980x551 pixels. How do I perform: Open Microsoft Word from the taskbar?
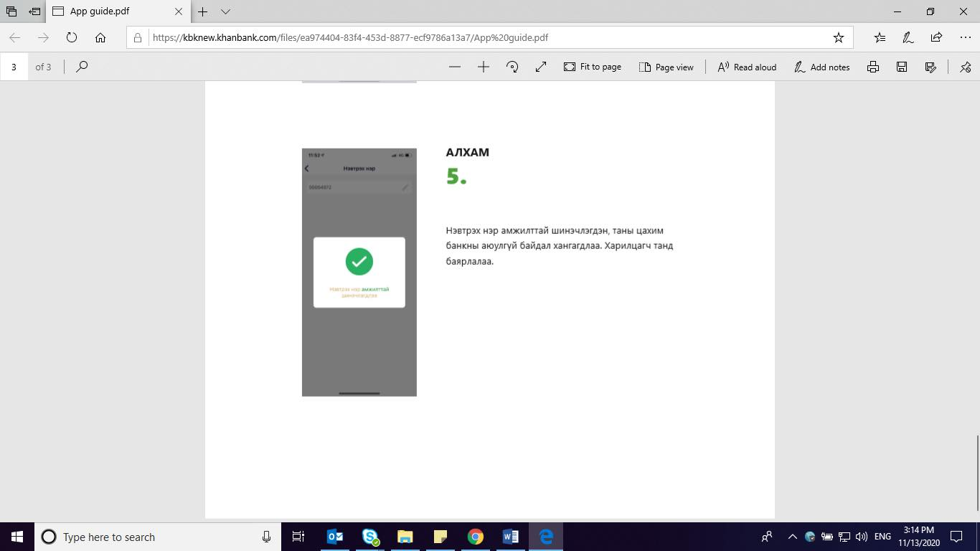510,537
